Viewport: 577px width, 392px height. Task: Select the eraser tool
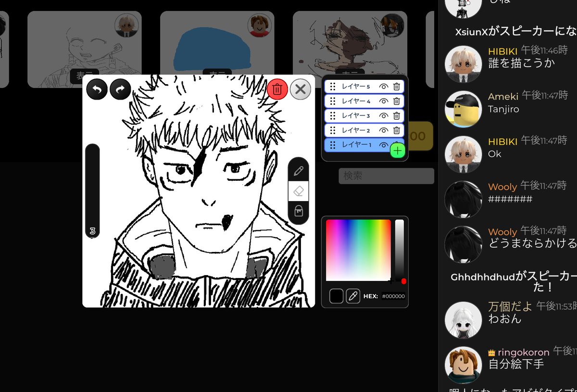(299, 191)
